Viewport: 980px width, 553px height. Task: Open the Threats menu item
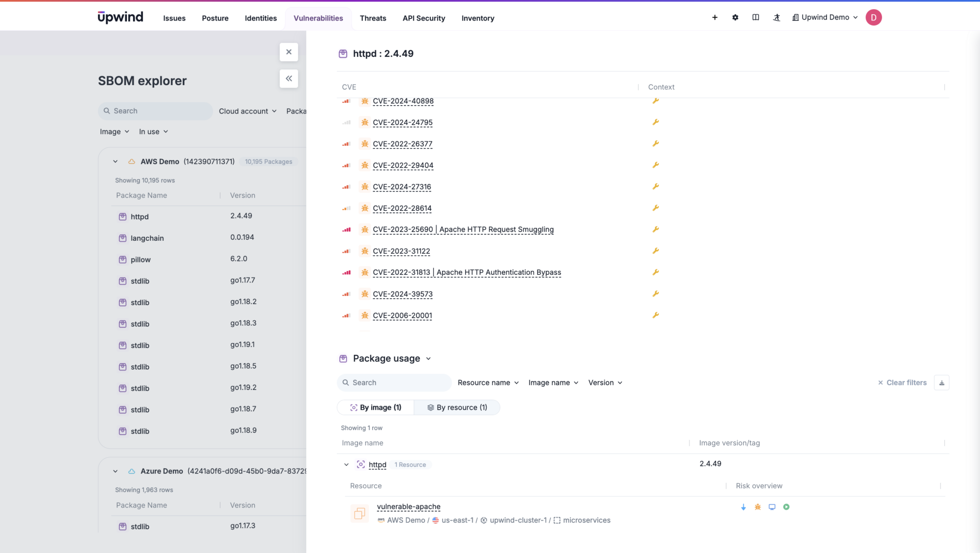(373, 18)
